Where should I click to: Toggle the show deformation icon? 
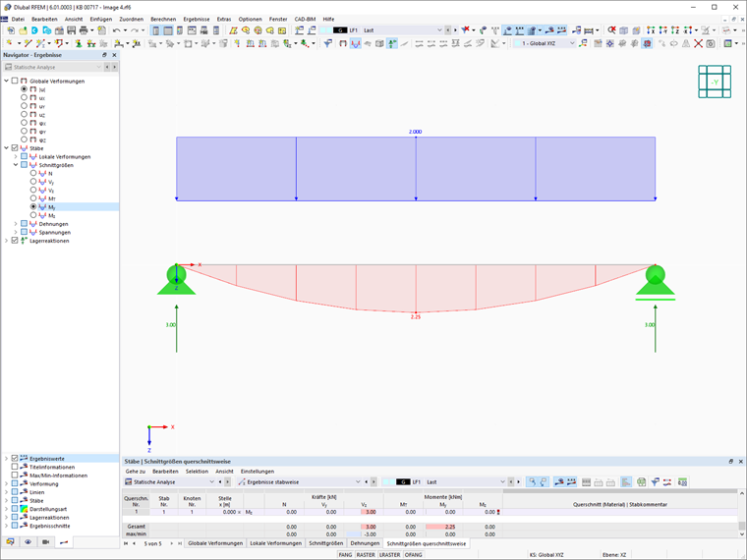pyautogui.click(x=343, y=44)
